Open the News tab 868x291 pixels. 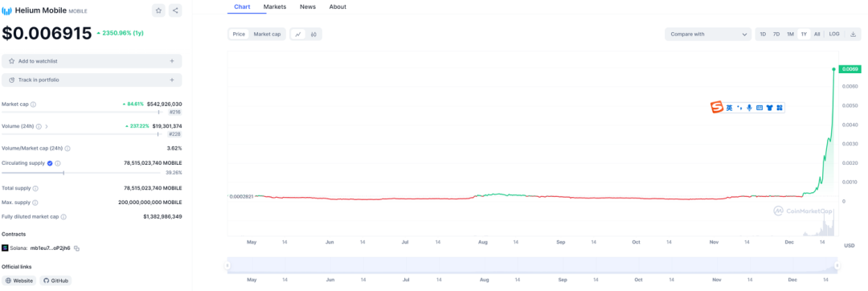pyautogui.click(x=308, y=6)
